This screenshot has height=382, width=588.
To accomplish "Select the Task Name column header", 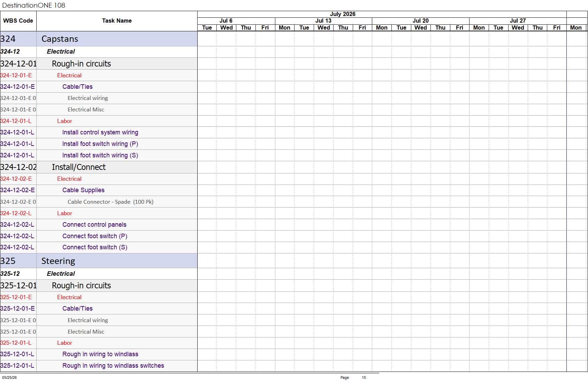I will point(117,21).
